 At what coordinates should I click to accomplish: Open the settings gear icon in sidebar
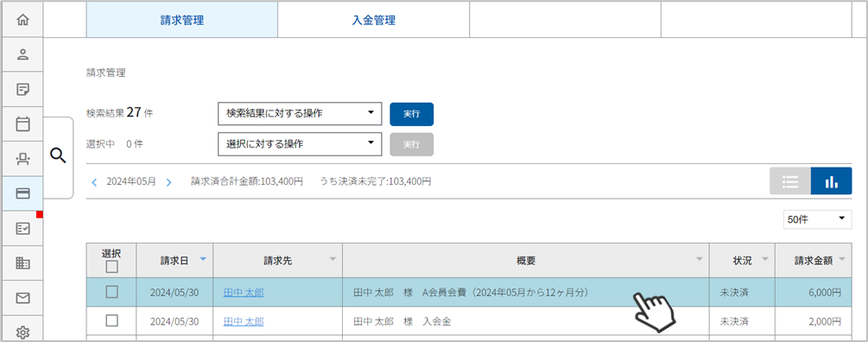[22, 332]
